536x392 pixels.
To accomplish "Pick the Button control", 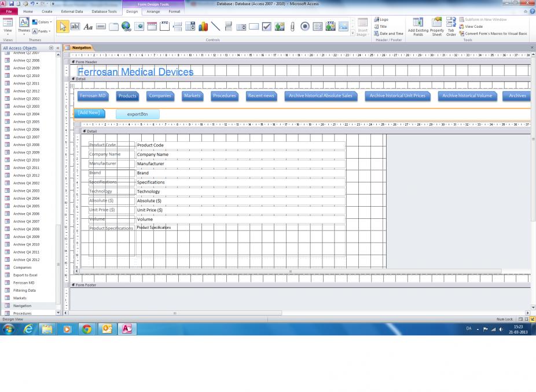I will click(101, 26).
